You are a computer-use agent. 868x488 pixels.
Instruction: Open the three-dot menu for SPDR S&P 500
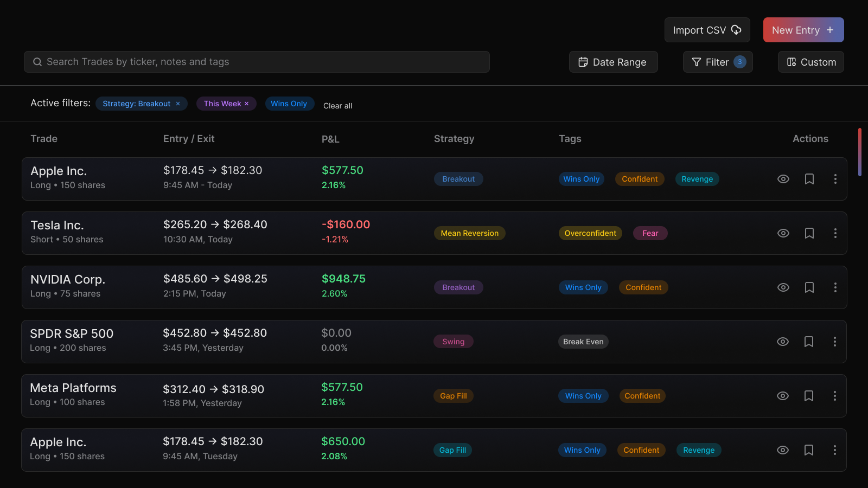tap(834, 342)
